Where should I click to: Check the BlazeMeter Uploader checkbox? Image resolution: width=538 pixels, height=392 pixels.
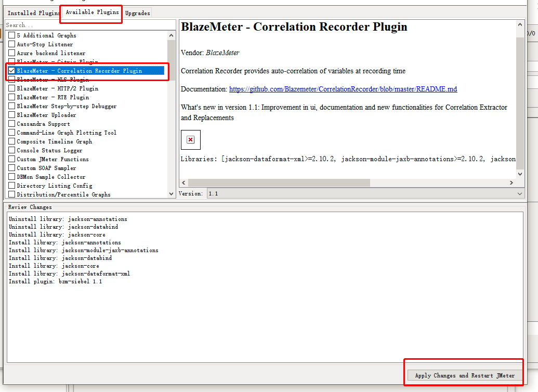(x=11, y=115)
